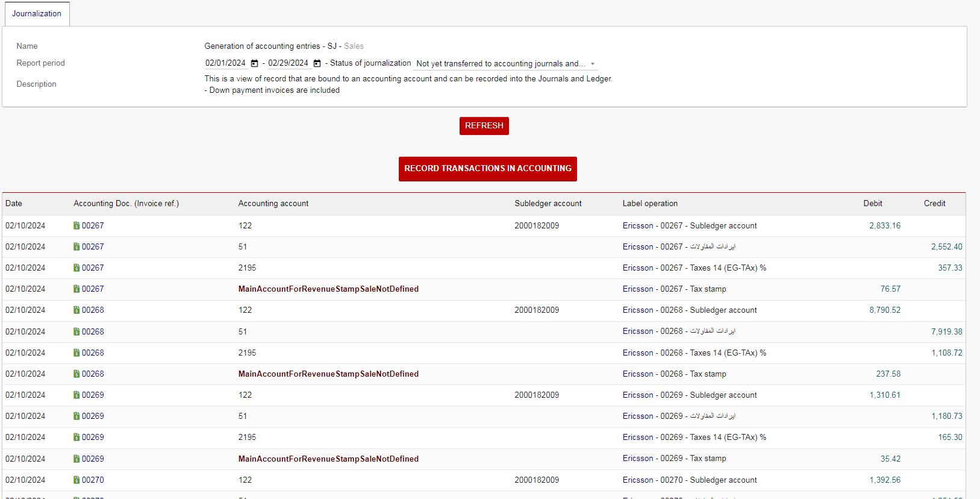Click RECORD TRANSACTIONS IN ACCOUNTING button
The image size is (980, 499).
click(x=487, y=169)
